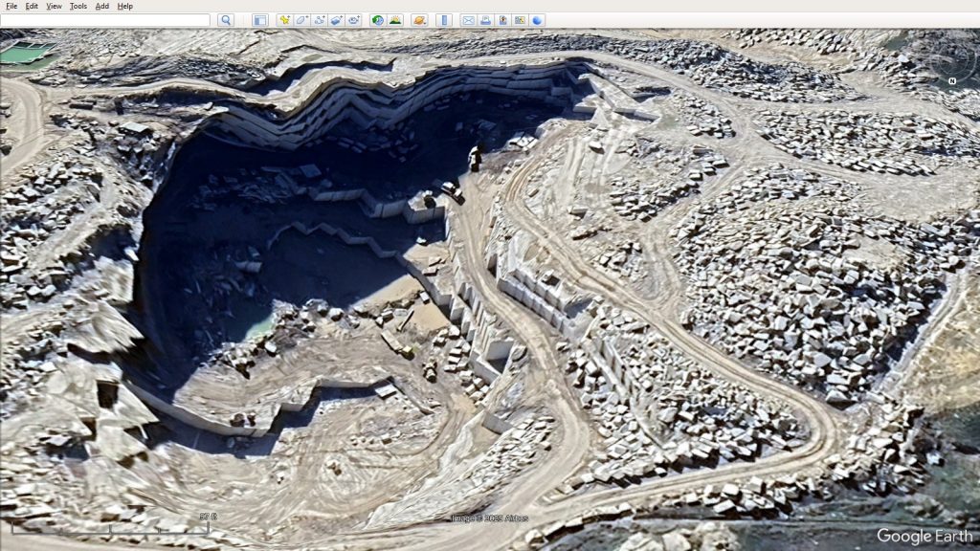Print the current view
This screenshot has height=551, width=980.
485,20
